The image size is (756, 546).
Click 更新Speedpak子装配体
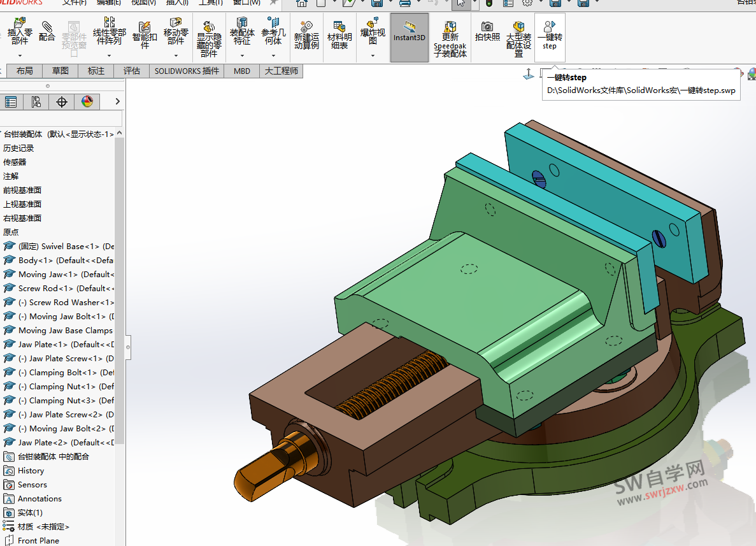pos(450,38)
